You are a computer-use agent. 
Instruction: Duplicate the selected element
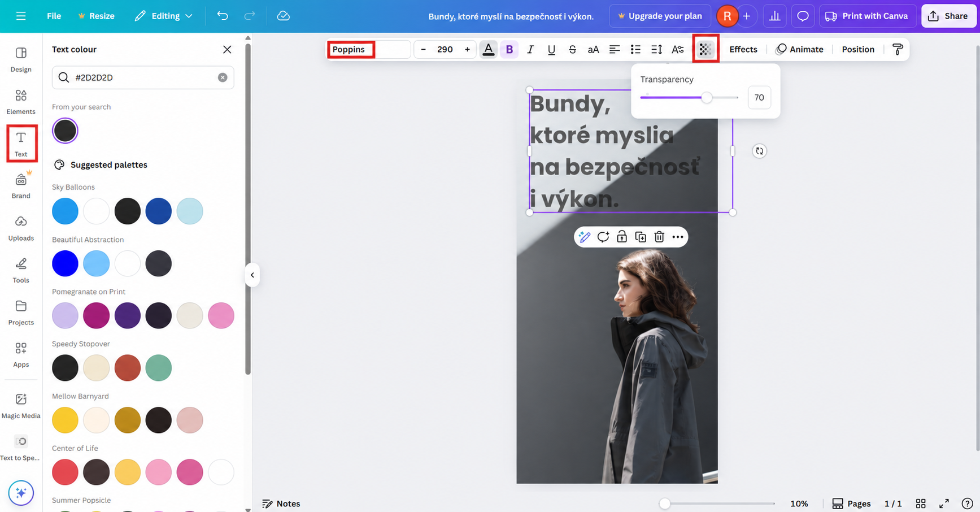coord(641,237)
